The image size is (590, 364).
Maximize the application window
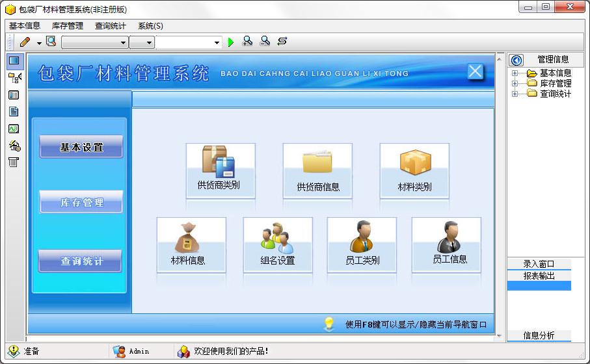pyautogui.click(x=546, y=7)
